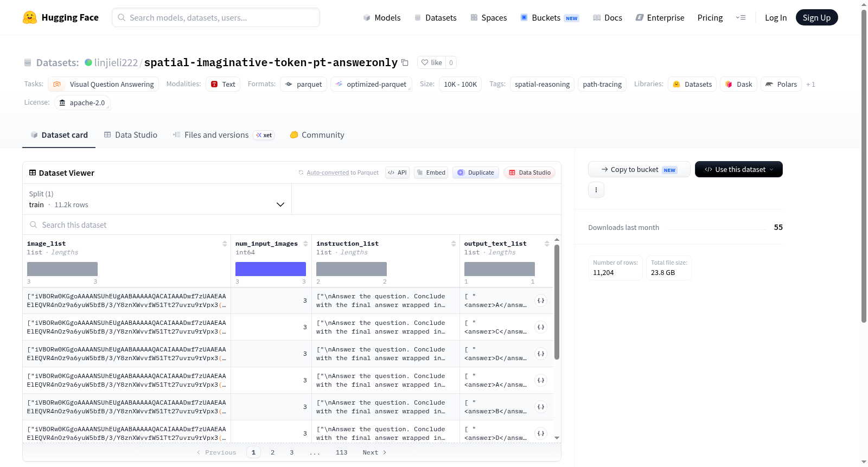Viewport: 868px width, 467px height.
Task: Sort the instruction_list column
Action: coord(454,244)
